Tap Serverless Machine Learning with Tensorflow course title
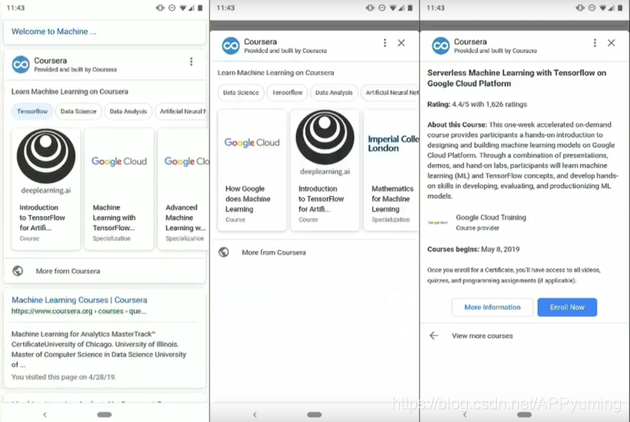The height and width of the screenshot is (422, 630). [x=517, y=78]
